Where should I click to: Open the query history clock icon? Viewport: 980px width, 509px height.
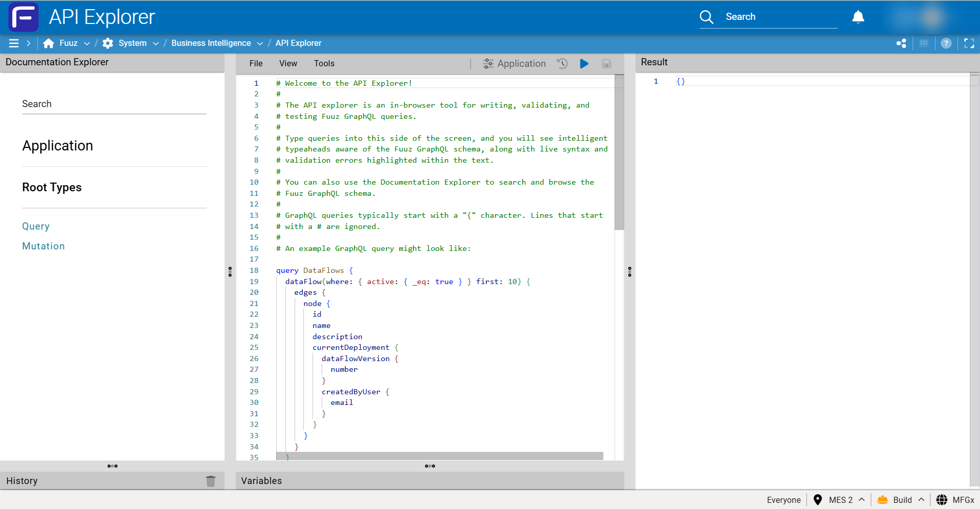click(x=562, y=64)
